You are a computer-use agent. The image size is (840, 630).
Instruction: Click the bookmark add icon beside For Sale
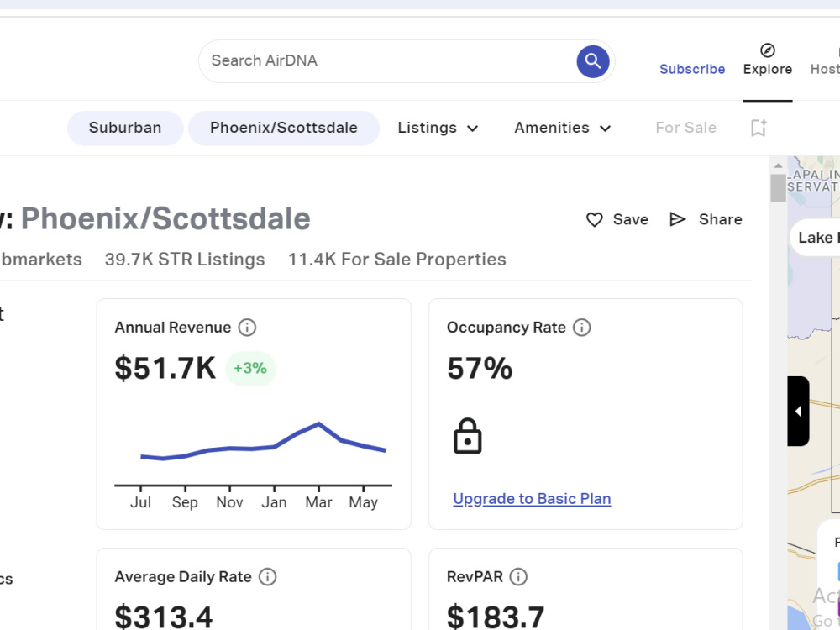pos(759,128)
